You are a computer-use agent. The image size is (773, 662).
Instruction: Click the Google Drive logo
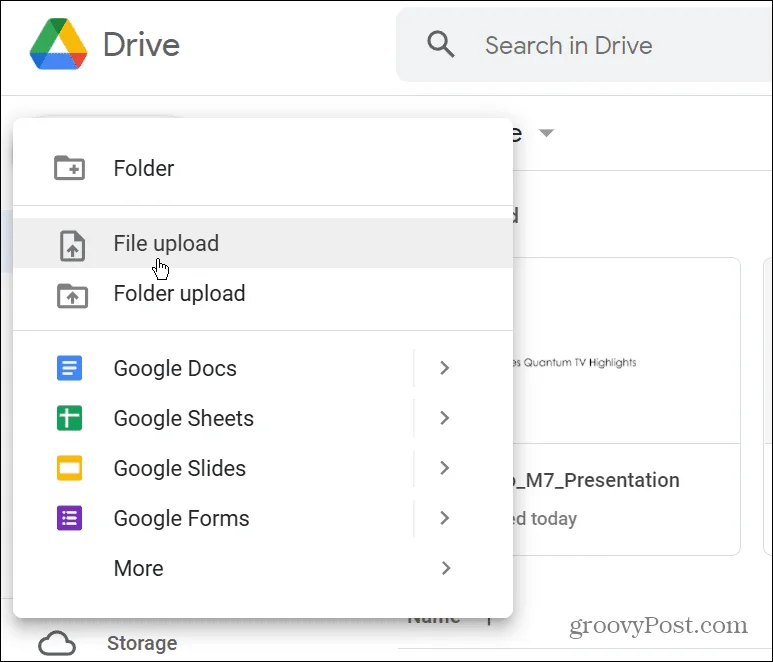[x=59, y=44]
